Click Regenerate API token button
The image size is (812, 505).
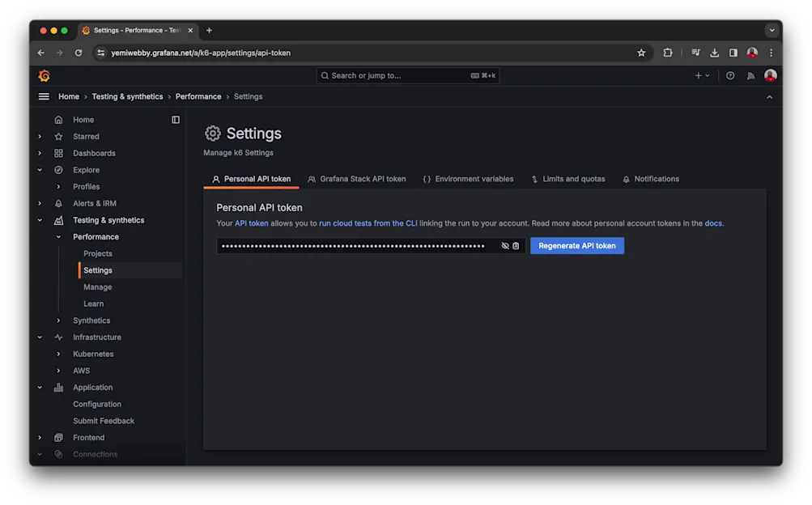577,246
